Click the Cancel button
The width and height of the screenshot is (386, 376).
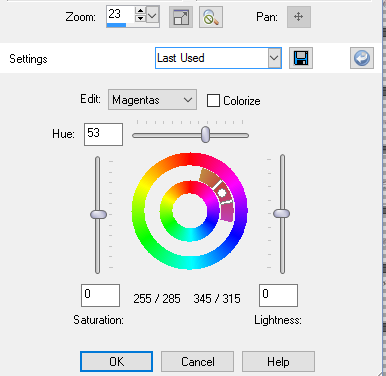198,361
